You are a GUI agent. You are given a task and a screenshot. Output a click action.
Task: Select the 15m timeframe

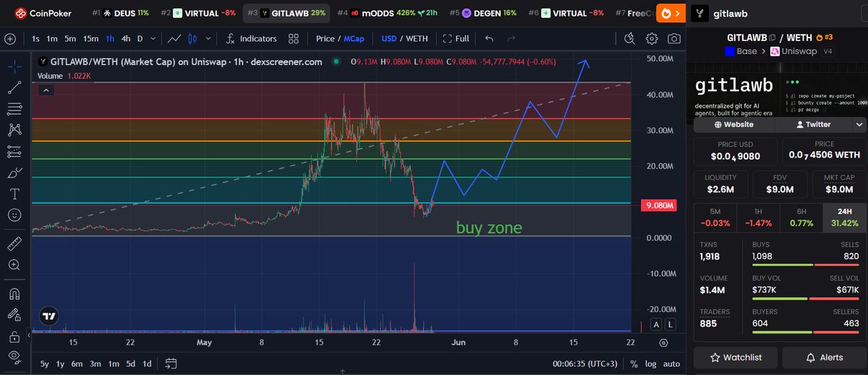click(90, 38)
